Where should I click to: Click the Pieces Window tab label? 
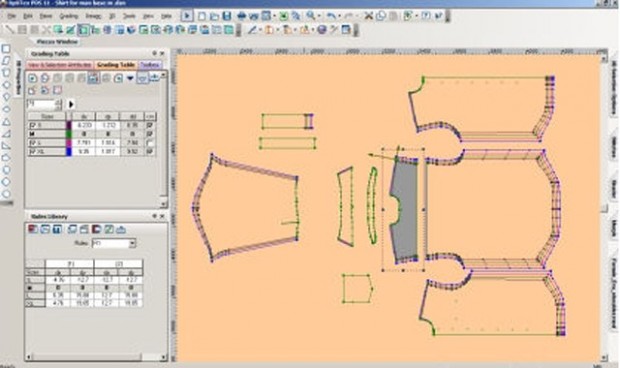(x=57, y=42)
